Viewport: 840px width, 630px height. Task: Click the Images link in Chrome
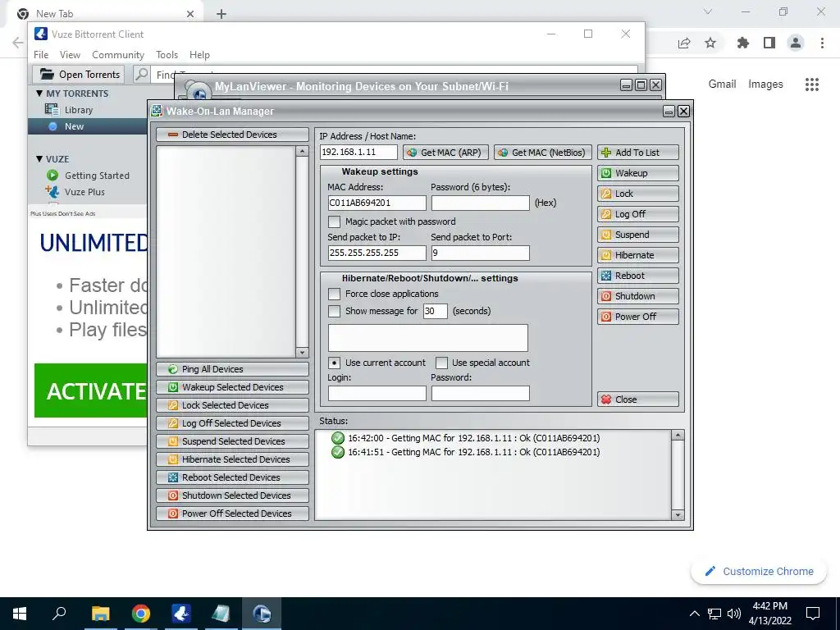[765, 84]
